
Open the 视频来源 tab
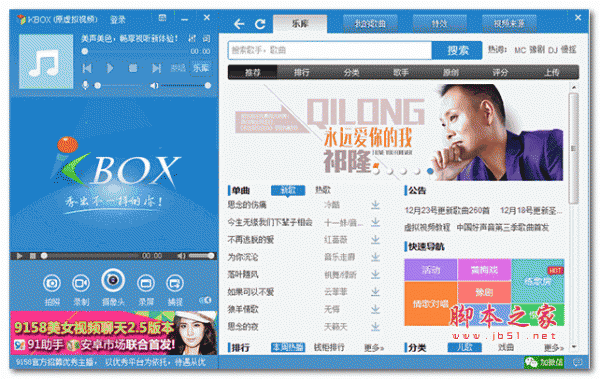[509, 24]
